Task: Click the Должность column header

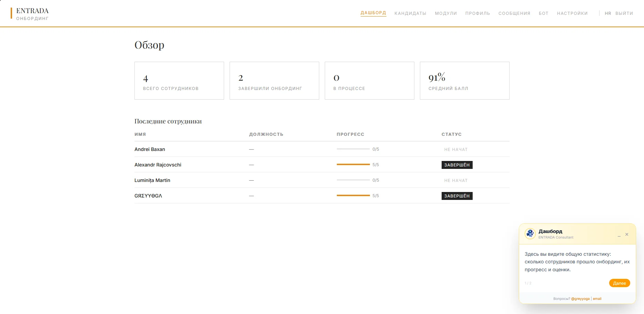Action: tap(266, 134)
